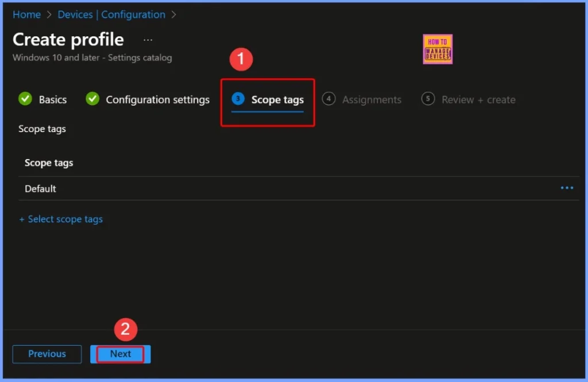Click the blue step 3 circle icon
Image resolution: width=588 pixels, height=382 pixels.
[x=238, y=99]
